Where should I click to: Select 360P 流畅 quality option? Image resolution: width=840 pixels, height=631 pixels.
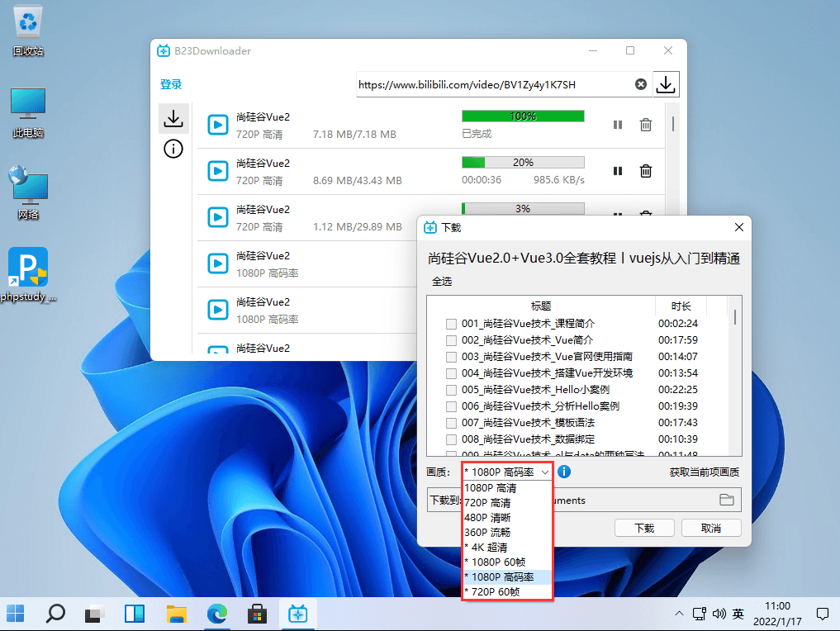pyautogui.click(x=507, y=533)
